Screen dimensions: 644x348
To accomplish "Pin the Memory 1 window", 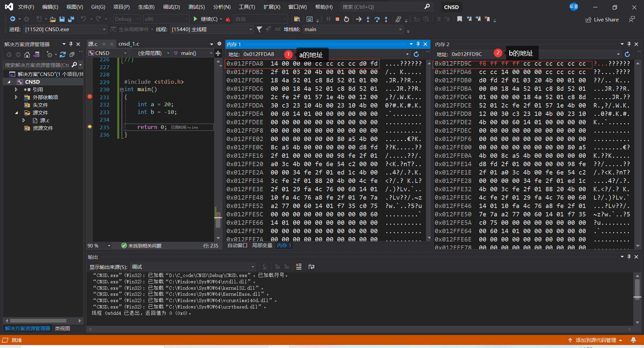I will coord(418,44).
